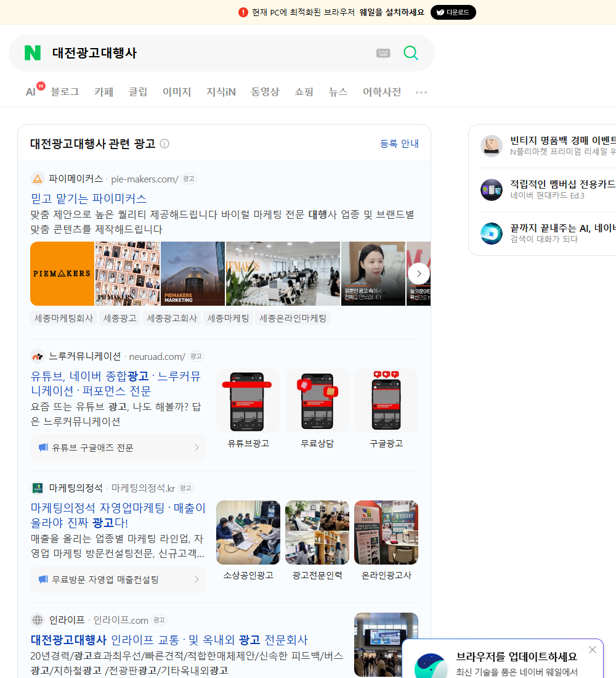Click the 광고 badge next to 인라이프.com
Image resolution: width=616 pixels, height=678 pixels.
click(x=159, y=620)
